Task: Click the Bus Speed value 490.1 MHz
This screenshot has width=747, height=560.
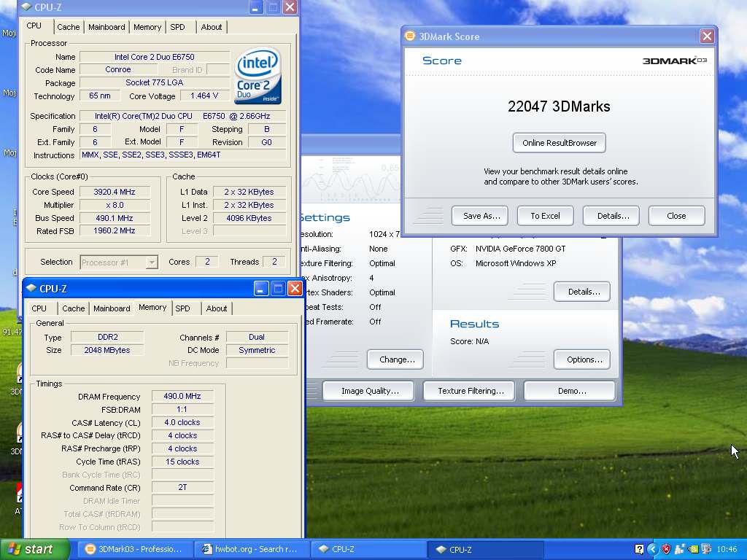Action: pyautogui.click(x=115, y=218)
